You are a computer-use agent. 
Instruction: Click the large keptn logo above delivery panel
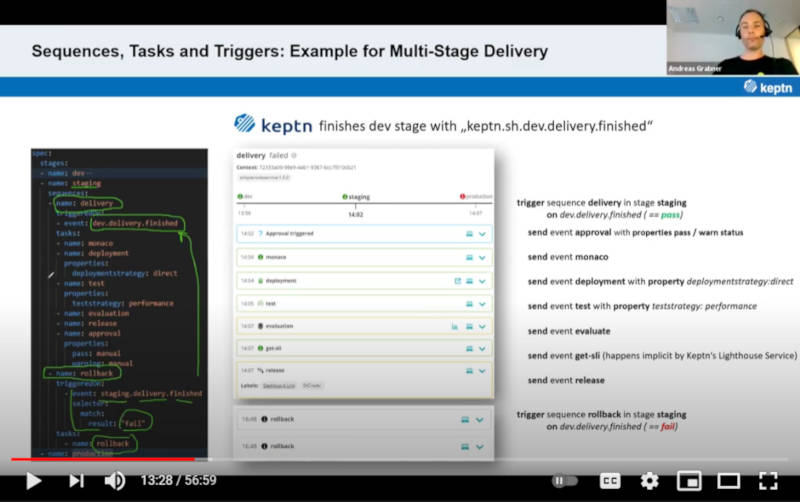click(x=273, y=124)
